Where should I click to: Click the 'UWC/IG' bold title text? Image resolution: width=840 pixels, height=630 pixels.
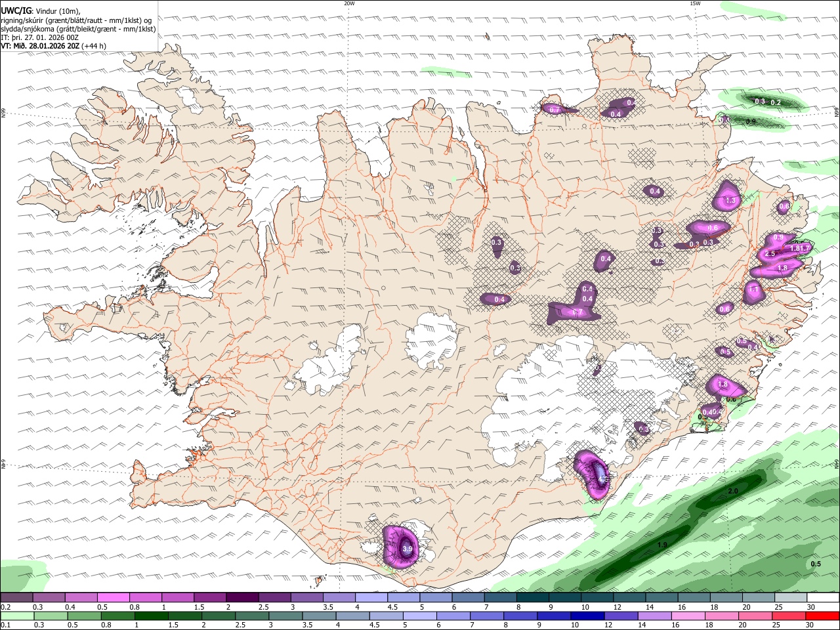(x=15, y=10)
